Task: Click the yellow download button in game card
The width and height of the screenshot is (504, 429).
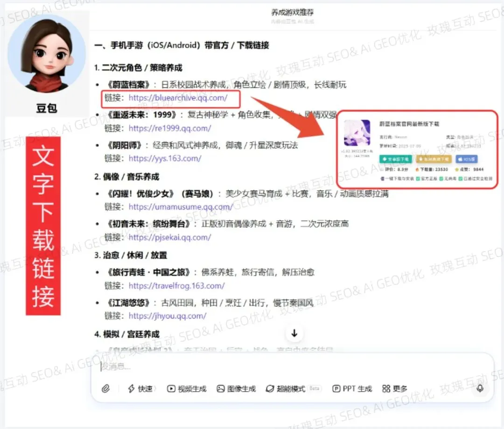Action: (434, 159)
